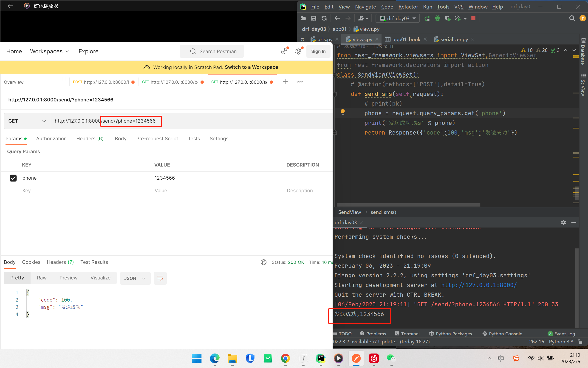Click the response network globe icon
The width and height of the screenshot is (588, 368).
pos(264,262)
